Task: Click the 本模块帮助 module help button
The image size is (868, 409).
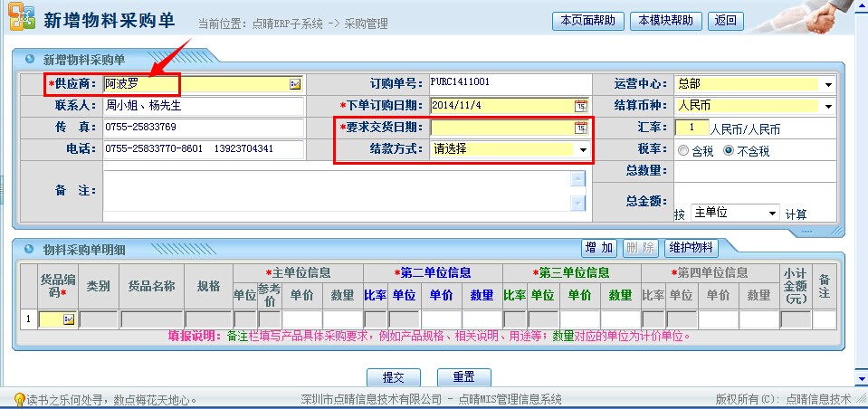Action: pos(666,21)
